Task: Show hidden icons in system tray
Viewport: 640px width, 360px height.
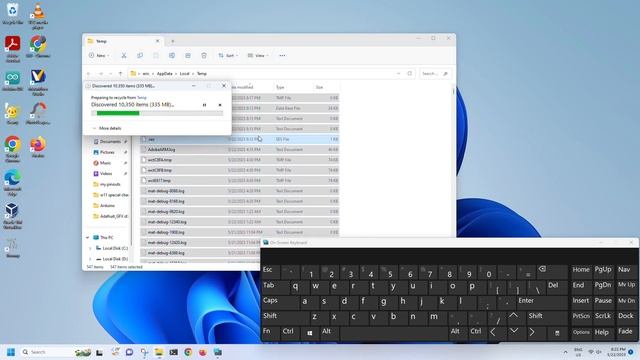Action: 565,352
